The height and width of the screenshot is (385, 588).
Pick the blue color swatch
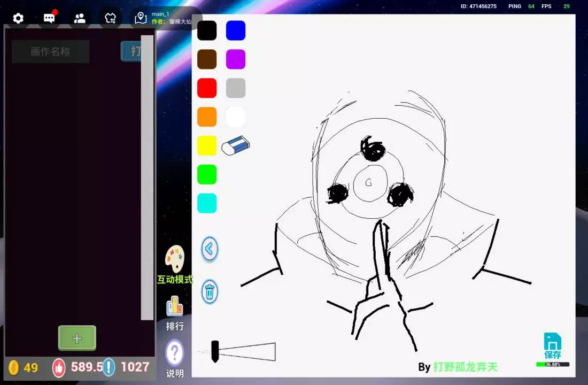pos(236,30)
